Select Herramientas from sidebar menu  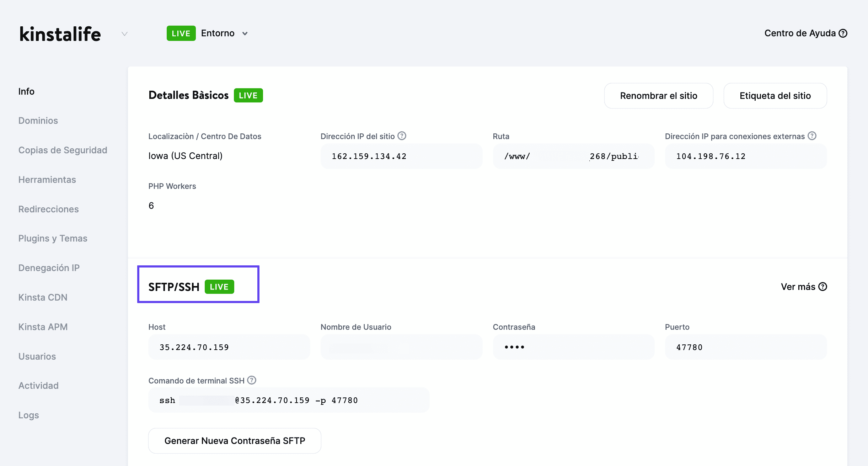pos(47,180)
